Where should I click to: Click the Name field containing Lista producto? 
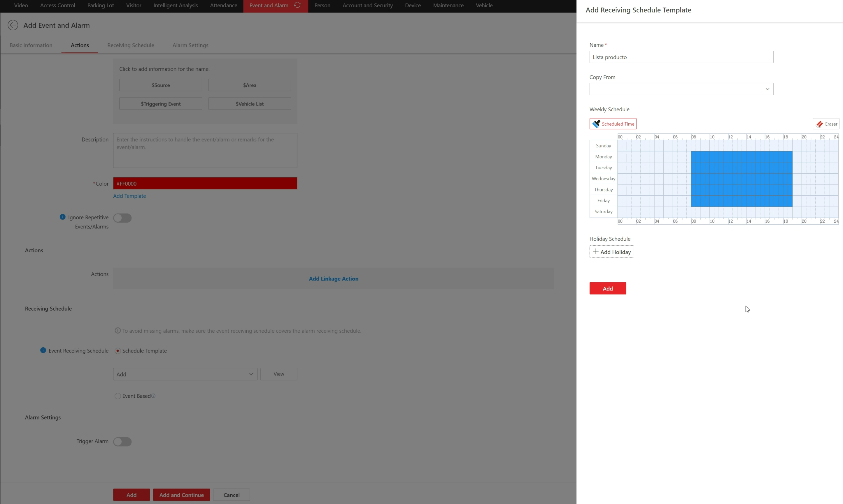(681, 57)
